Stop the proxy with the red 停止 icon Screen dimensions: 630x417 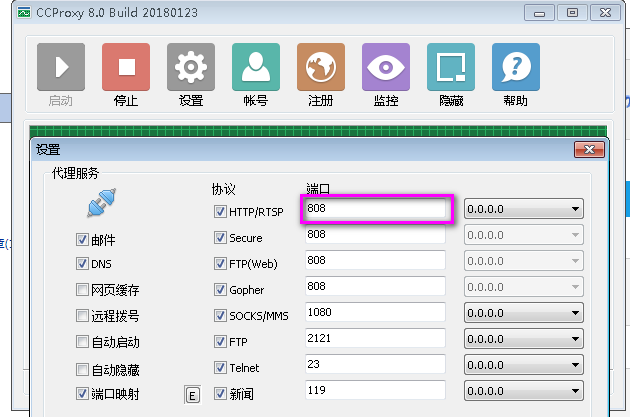[126, 67]
